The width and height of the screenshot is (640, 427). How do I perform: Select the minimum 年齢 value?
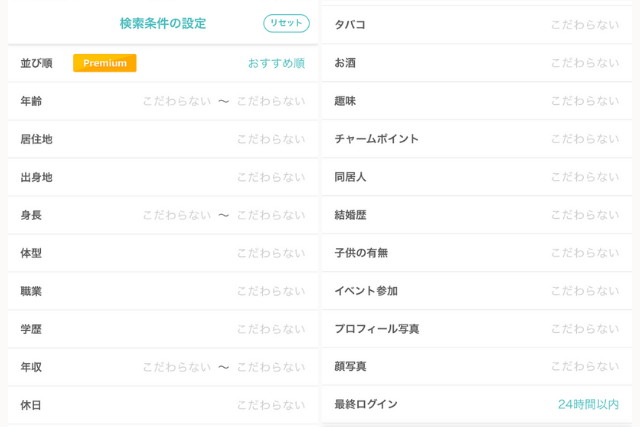coord(176,101)
